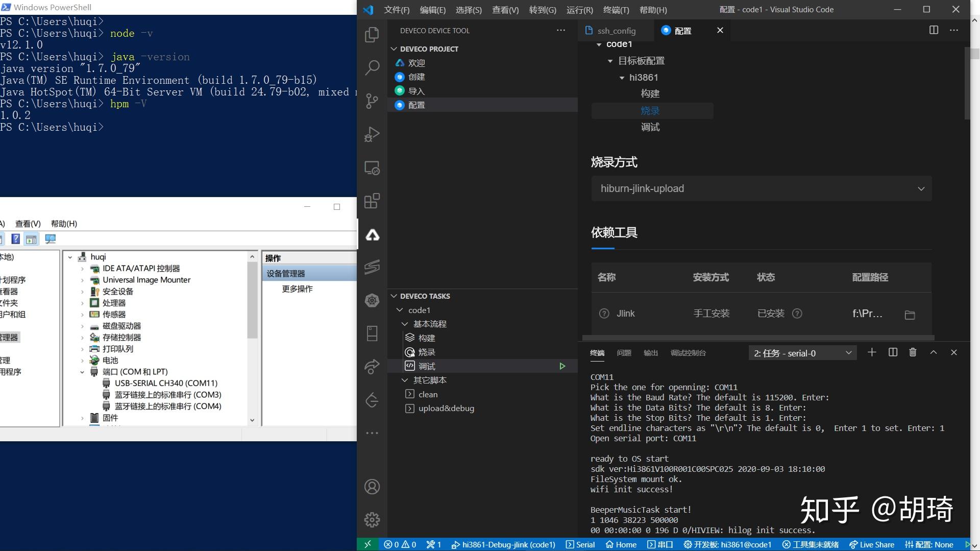Browse Jlink configuration path folder
Screen dimensions: 980x551
click(x=910, y=315)
